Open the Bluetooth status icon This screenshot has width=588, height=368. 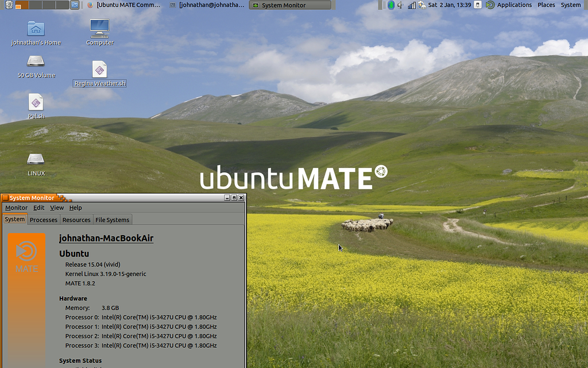(x=390, y=5)
